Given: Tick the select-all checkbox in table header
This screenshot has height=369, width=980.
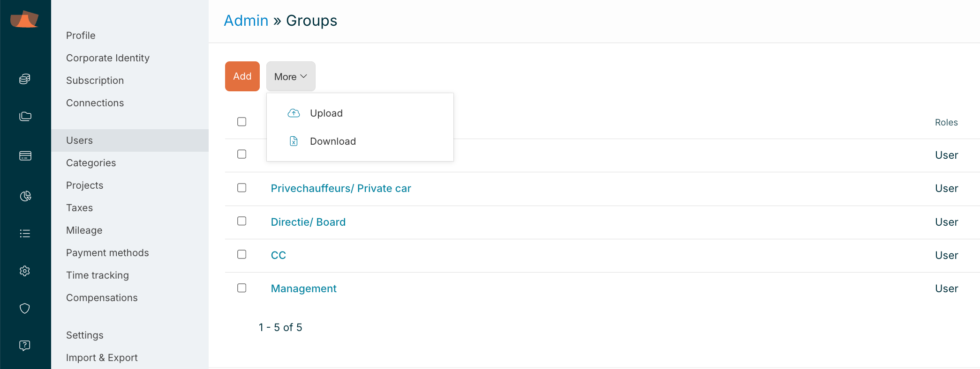Looking at the screenshot, I should click(x=242, y=122).
